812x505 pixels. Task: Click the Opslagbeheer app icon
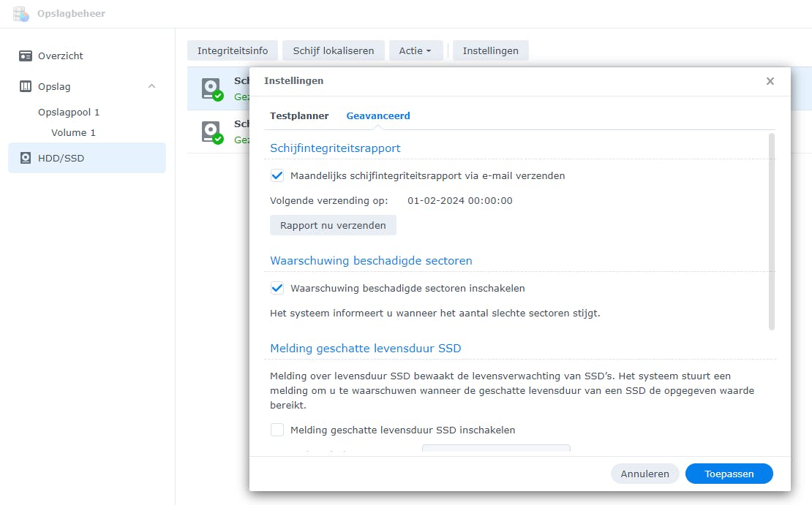[x=21, y=14]
